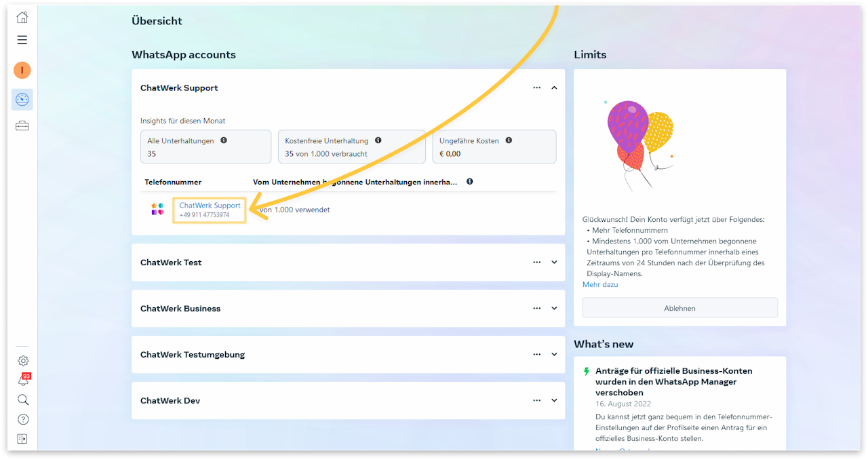Click the Ablehnen button
The height and width of the screenshot is (460, 868).
point(679,308)
